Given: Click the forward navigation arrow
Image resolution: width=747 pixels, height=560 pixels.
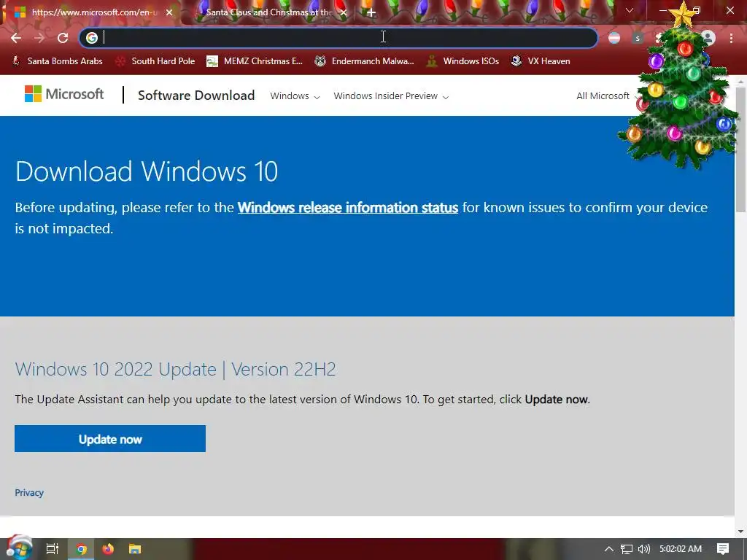Looking at the screenshot, I should coord(39,38).
